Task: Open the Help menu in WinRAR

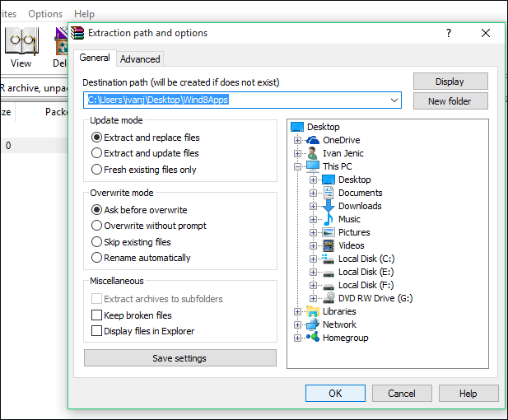Action: (x=84, y=14)
